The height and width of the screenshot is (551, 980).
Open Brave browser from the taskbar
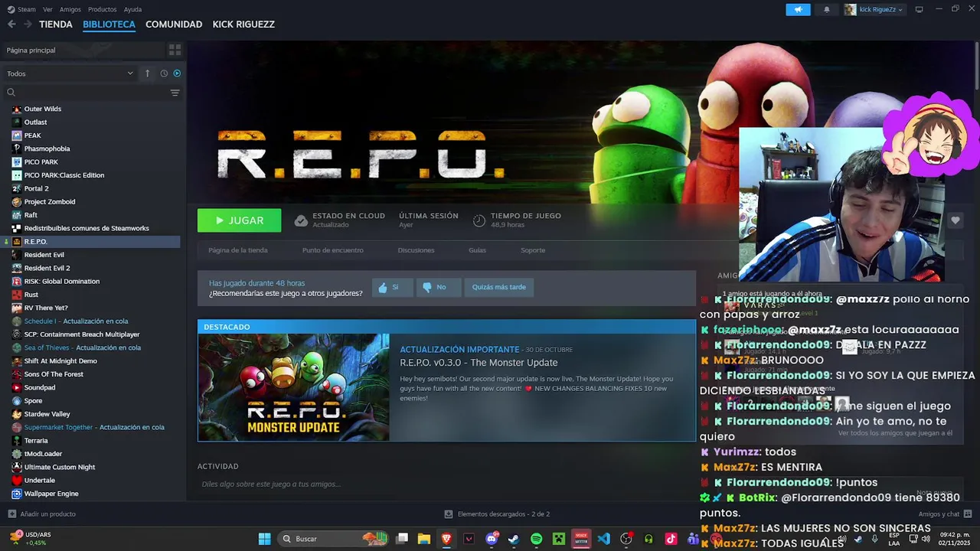pyautogui.click(x=446, y=539)
